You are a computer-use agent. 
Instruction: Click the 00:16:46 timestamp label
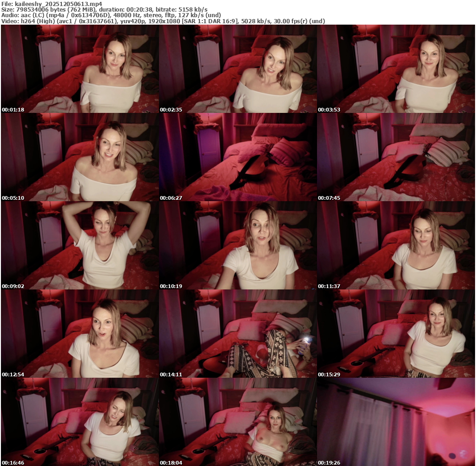click(13, 463)
